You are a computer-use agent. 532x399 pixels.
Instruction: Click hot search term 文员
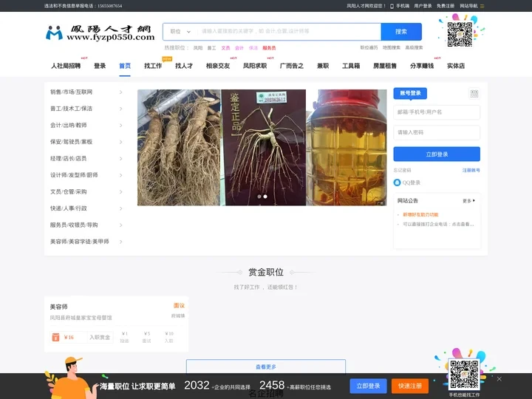click(x=225, y=48)
